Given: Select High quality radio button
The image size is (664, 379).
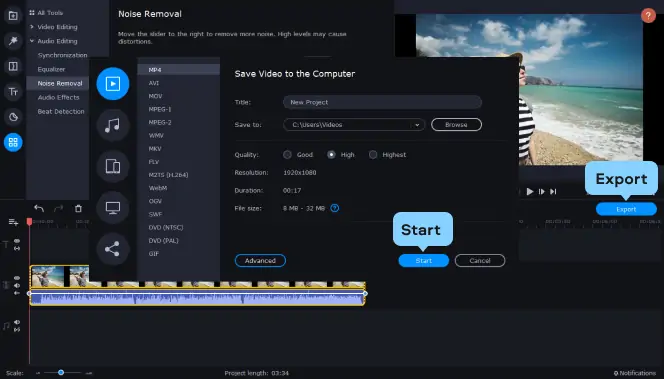Looking at the screenshot, I should pos(331,155).
